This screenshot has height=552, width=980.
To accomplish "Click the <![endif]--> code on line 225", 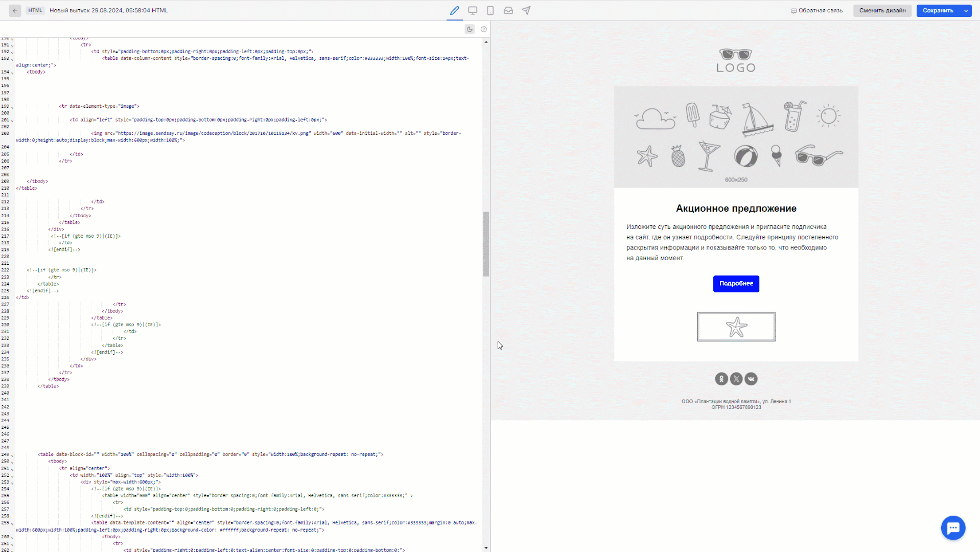I will (43, 291).
